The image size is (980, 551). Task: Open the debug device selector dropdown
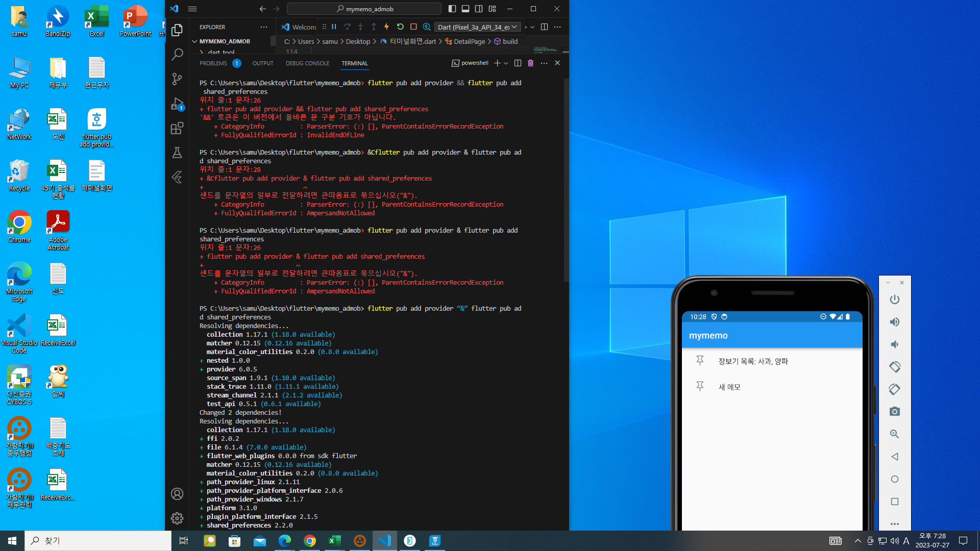(x=478, y=27)
